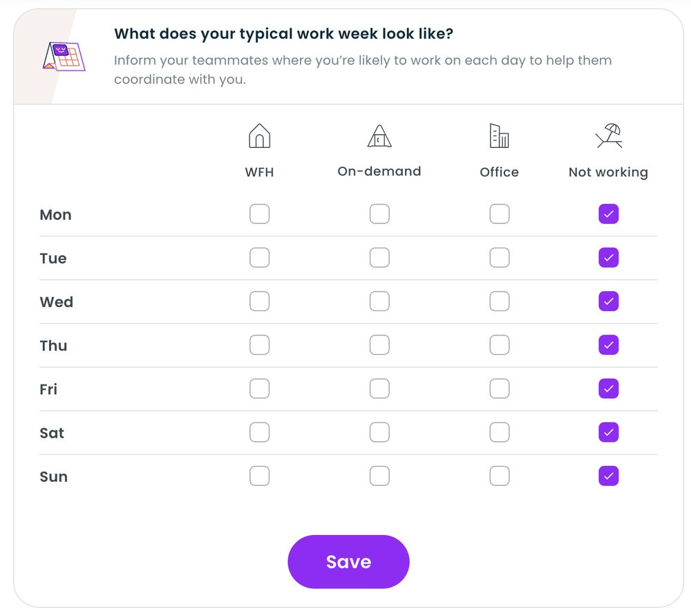Check WFH for Monday

(259, 214)
